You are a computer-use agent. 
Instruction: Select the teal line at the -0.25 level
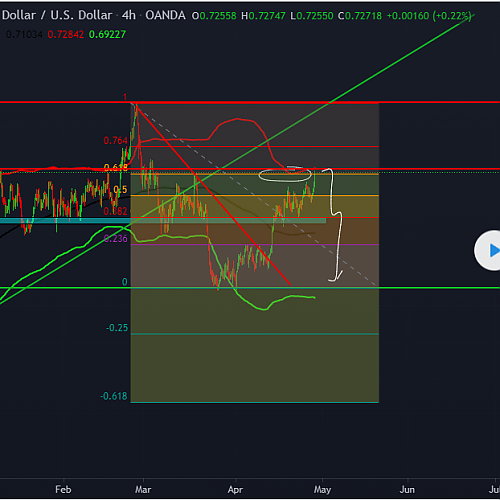tap(255, 334)
